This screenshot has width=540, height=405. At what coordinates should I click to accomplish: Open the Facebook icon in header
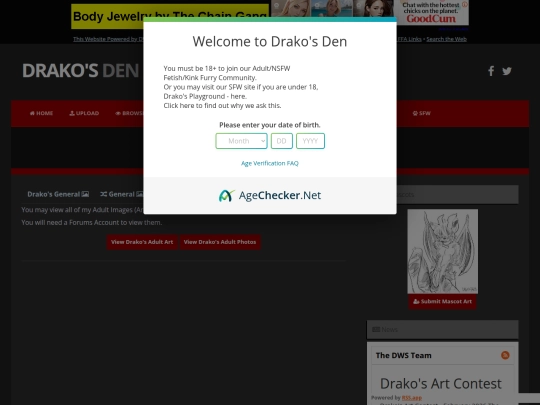tap(491, 71)
